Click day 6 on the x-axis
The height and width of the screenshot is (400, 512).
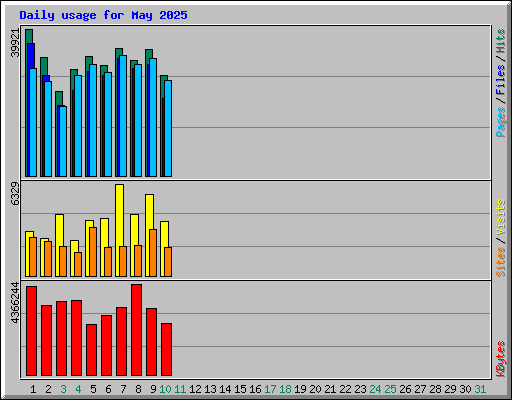[x=108, y=389]
